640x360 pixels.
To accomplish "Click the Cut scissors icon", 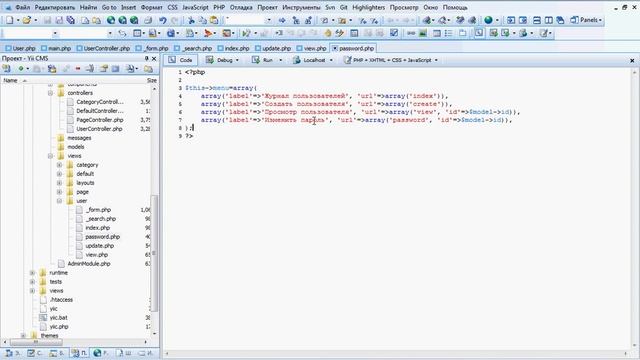I will coord(191,20).
